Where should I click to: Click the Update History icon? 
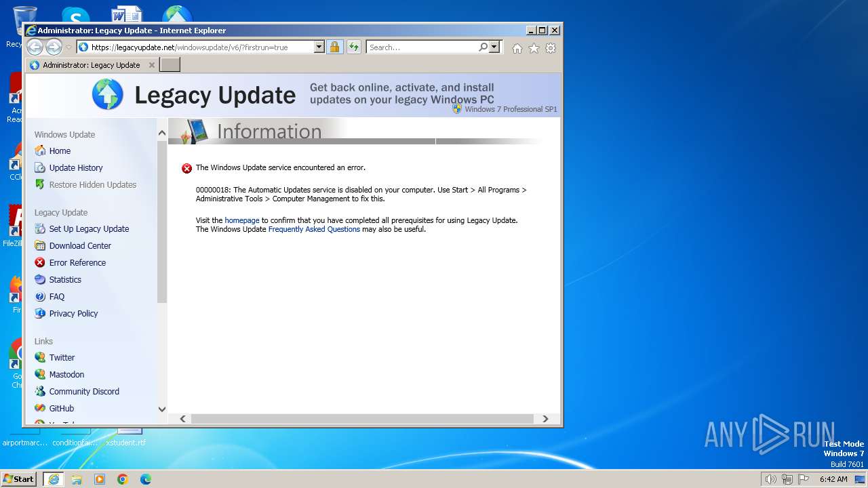tap(40, 167)
